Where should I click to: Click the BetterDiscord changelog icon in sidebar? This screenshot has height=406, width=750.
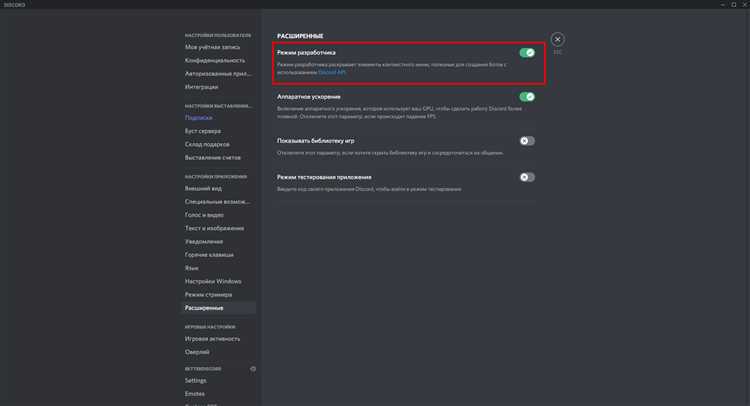click(253, 369)
